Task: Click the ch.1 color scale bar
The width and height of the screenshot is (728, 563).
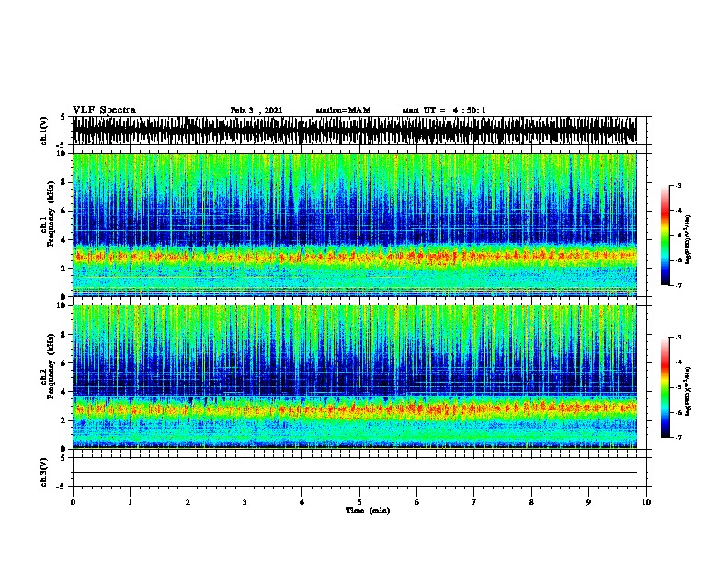Action: [665, 236]
